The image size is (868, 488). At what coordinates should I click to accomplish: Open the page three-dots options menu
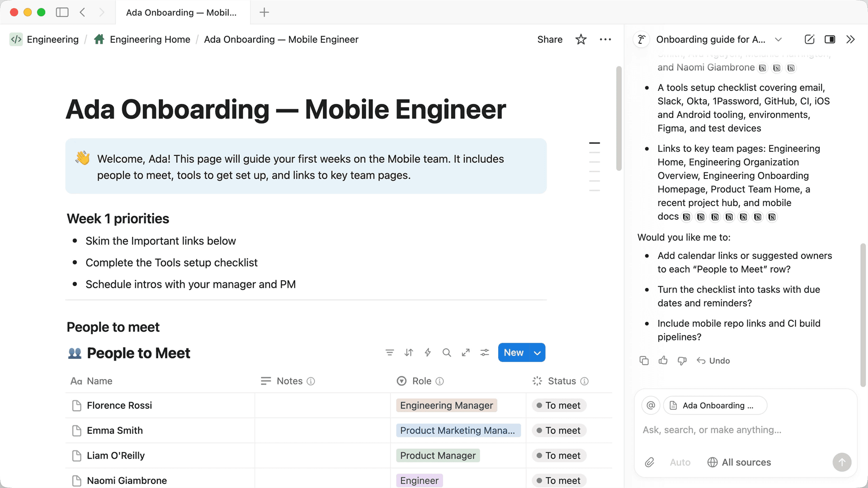tap(605, 39)
